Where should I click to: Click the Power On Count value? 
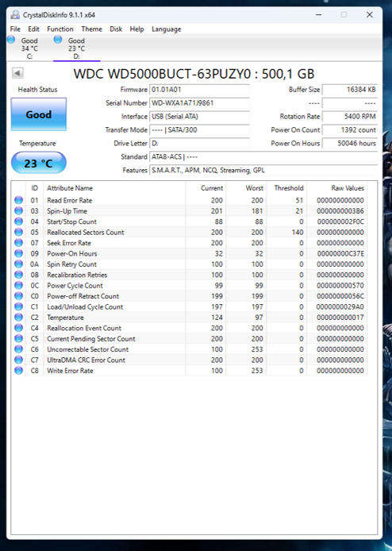(350, 129)
